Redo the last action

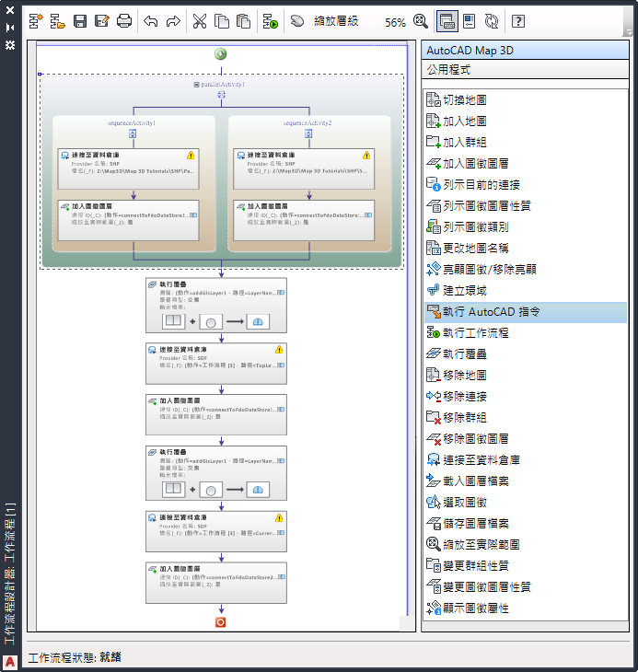point(173,21)
